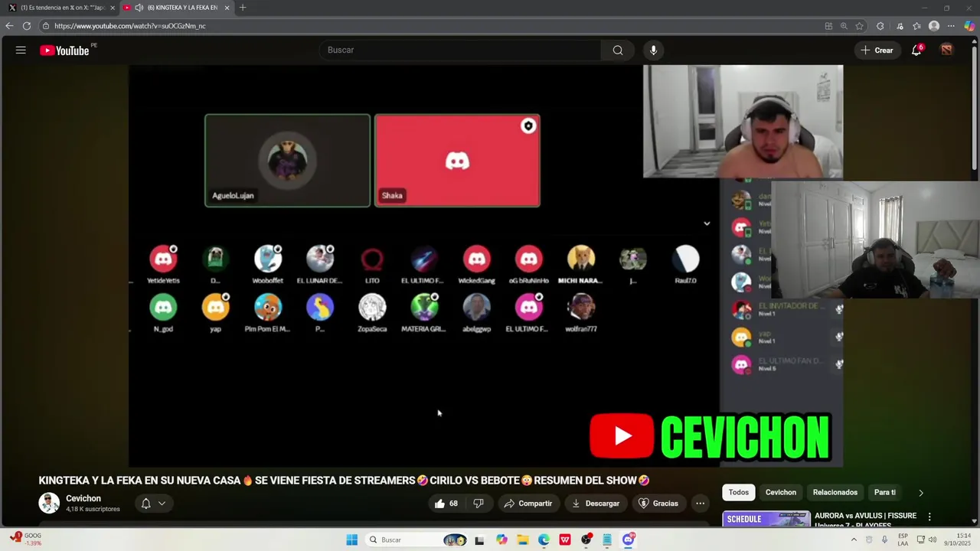
Task: Click the zoom magnifier icon in the address bar
Action: 844,26
